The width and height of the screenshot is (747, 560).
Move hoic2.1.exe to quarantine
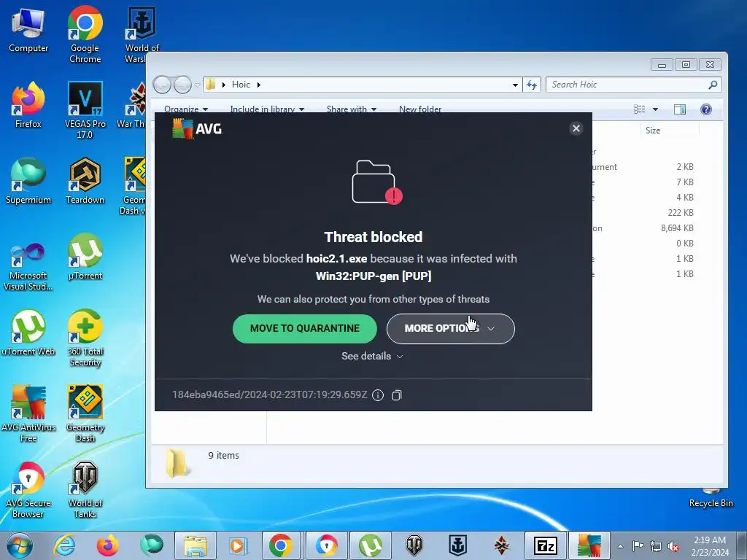[x=304, y=329]
